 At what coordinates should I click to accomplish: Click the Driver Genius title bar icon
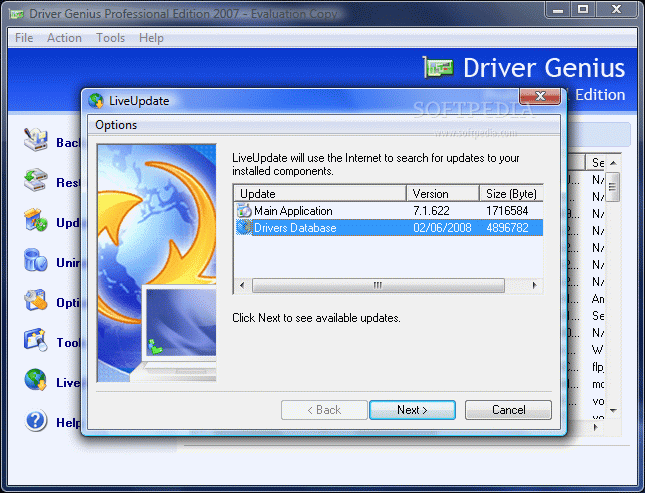17,14
